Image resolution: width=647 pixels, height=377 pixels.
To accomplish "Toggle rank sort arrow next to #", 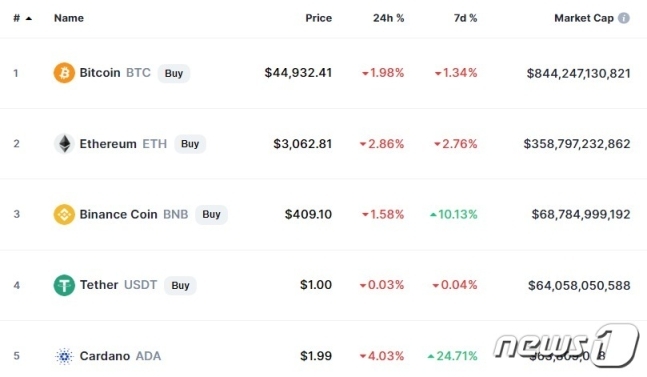I will click(x=29, y=19).
